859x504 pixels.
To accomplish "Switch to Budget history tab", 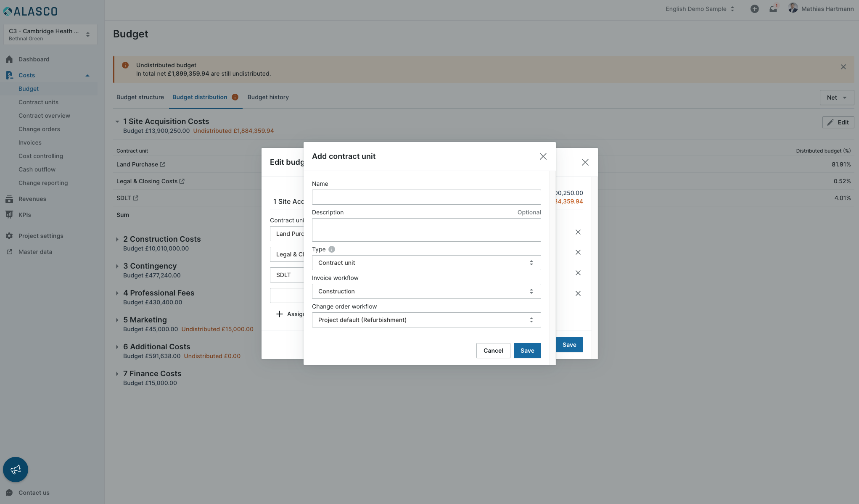I will coord(268,97).
